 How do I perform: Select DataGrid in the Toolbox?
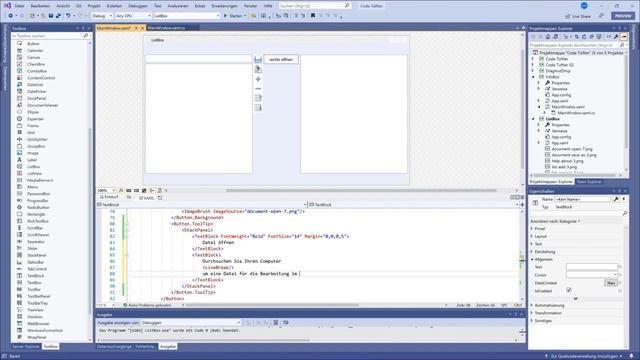(35, 84)
